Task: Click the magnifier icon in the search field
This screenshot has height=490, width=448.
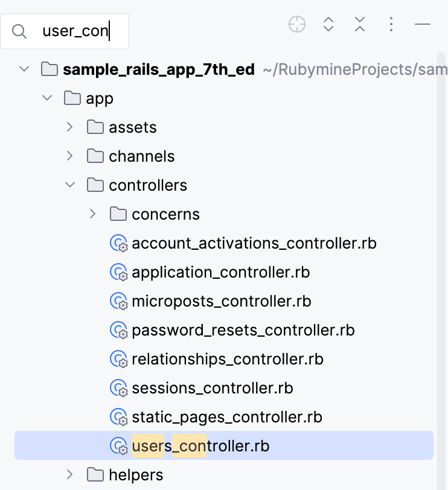Action: 19,31
